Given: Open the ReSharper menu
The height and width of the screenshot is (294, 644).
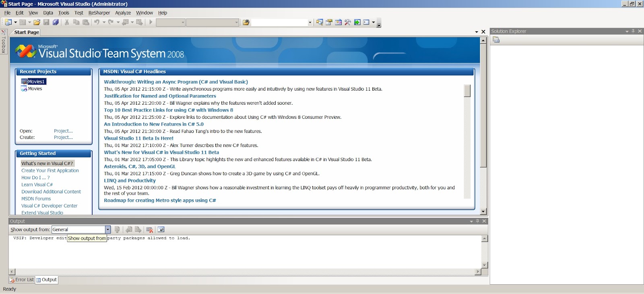Looking at the screenshot, I should pyautogui.click(x=99, y=13).
